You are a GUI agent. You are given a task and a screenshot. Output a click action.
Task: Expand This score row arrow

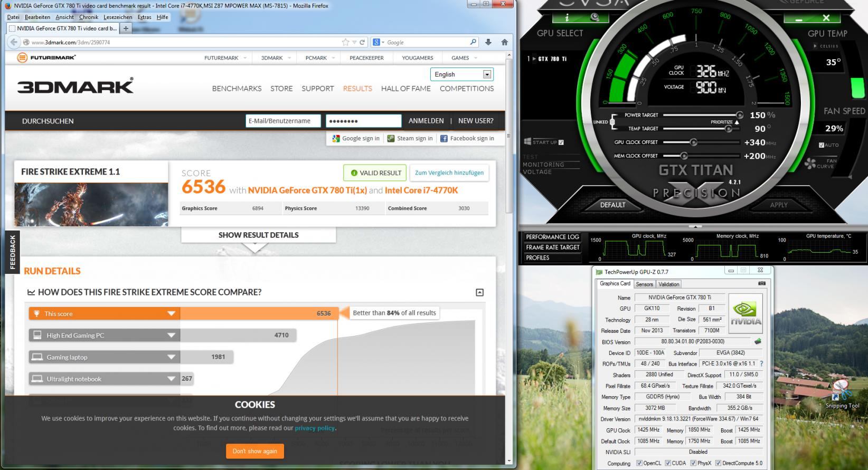tap(171, 313)
